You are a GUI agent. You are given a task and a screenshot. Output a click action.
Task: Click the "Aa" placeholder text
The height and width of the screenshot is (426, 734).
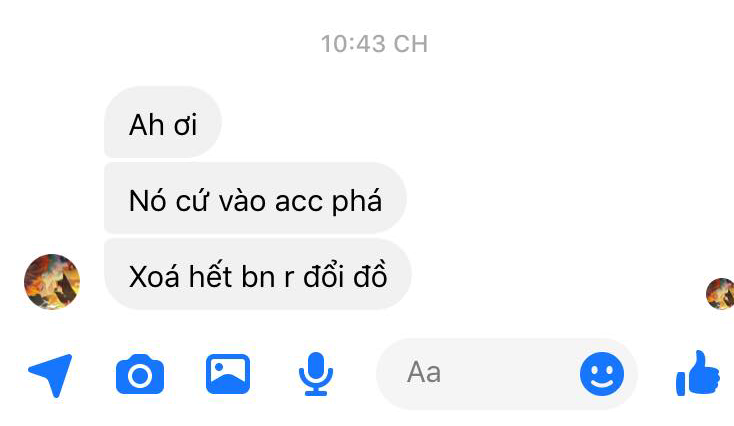[424, 373]
